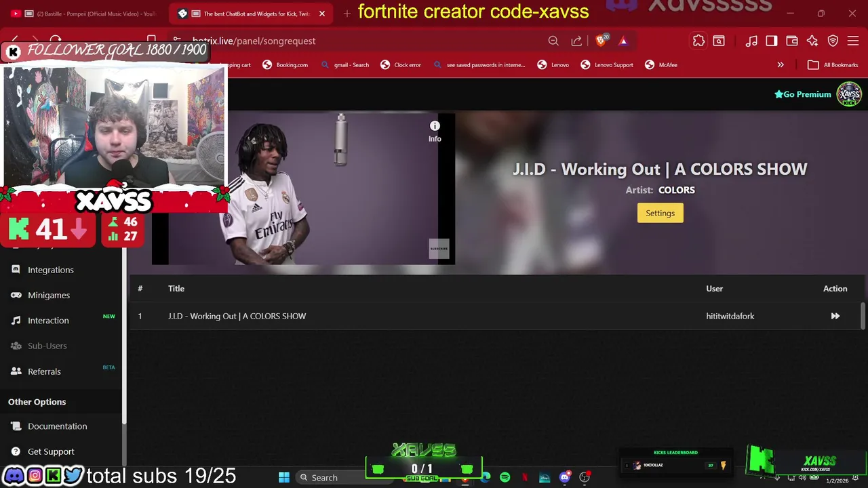Viewport: 868px width, 488px height.
Task: Open the saved passwords bookmark
Action: 479,65
